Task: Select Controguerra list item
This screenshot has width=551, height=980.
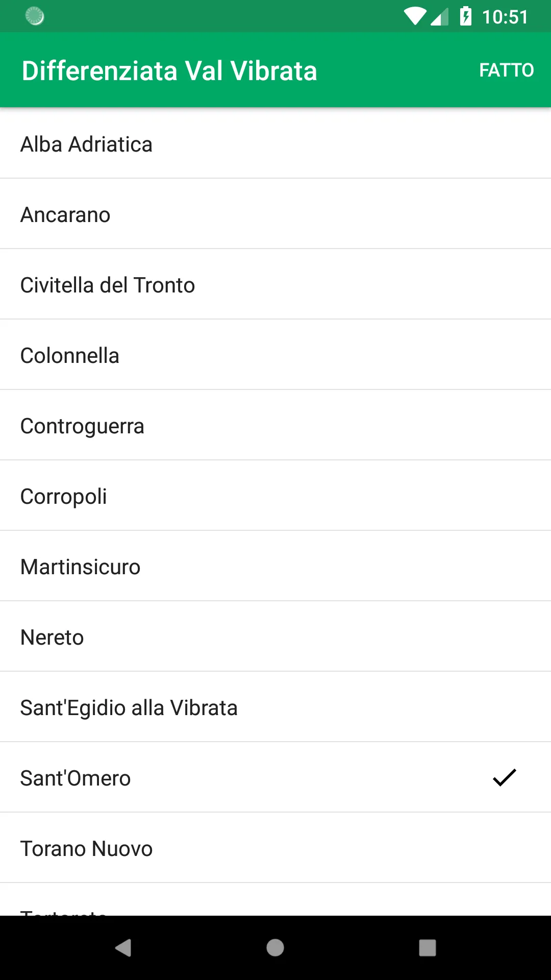Action: pos(275,425)
